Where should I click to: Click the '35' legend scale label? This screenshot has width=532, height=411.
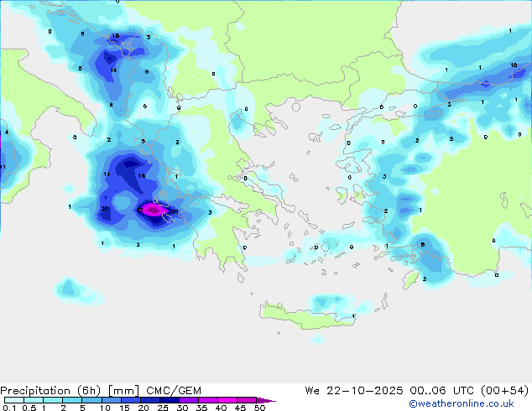pos(201,408)
